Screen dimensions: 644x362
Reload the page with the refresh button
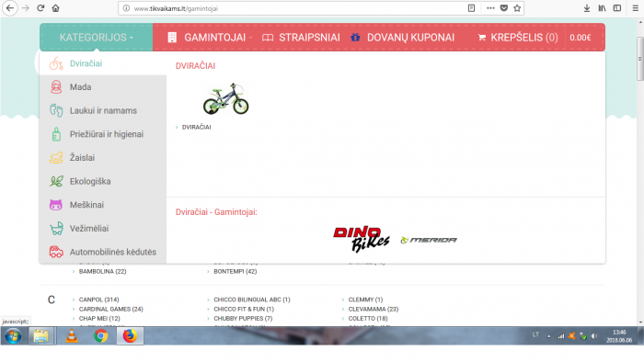[x=40, y=8]
